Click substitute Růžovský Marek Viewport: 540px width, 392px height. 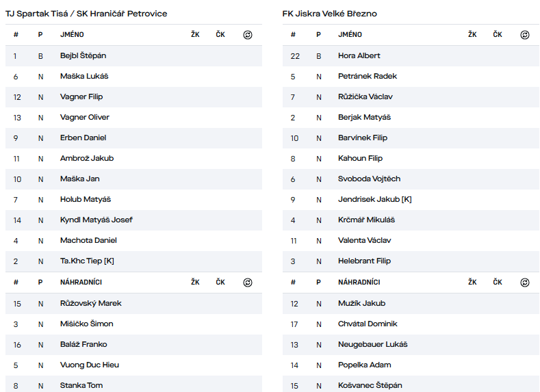tap(90, 303)
